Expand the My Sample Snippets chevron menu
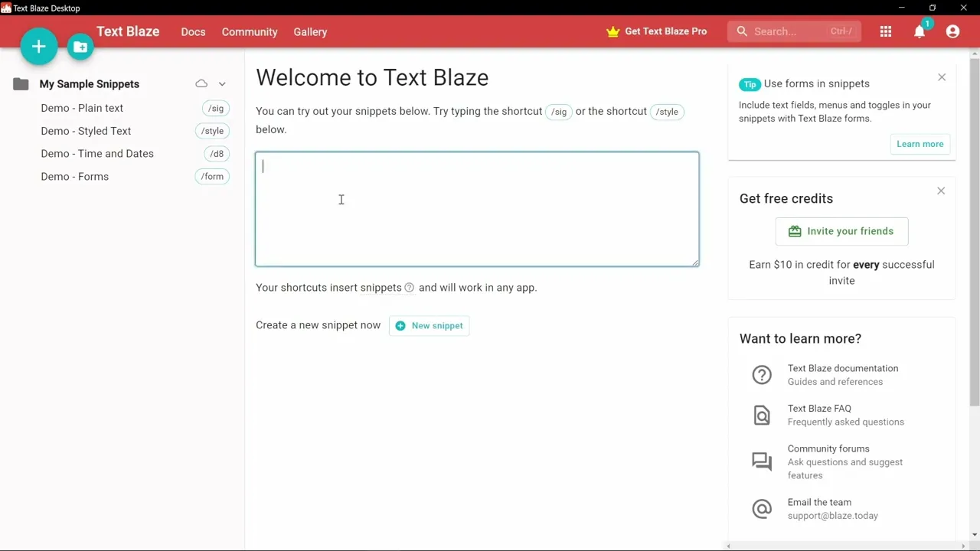980x551 pixels. click(x=222, y=84)
